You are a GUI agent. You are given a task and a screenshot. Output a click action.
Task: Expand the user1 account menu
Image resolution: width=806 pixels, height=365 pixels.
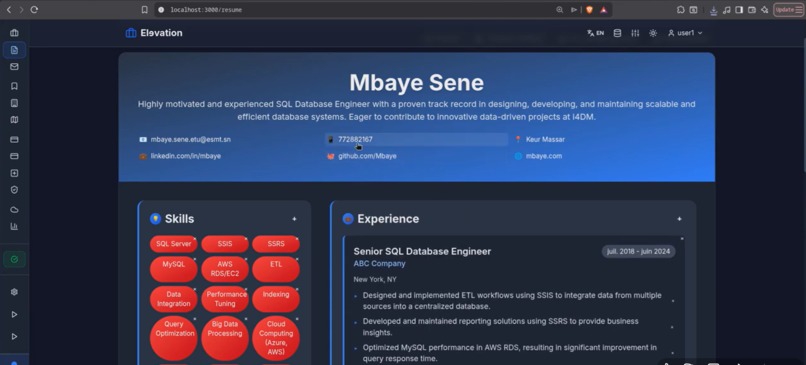(x=685, y=33)
